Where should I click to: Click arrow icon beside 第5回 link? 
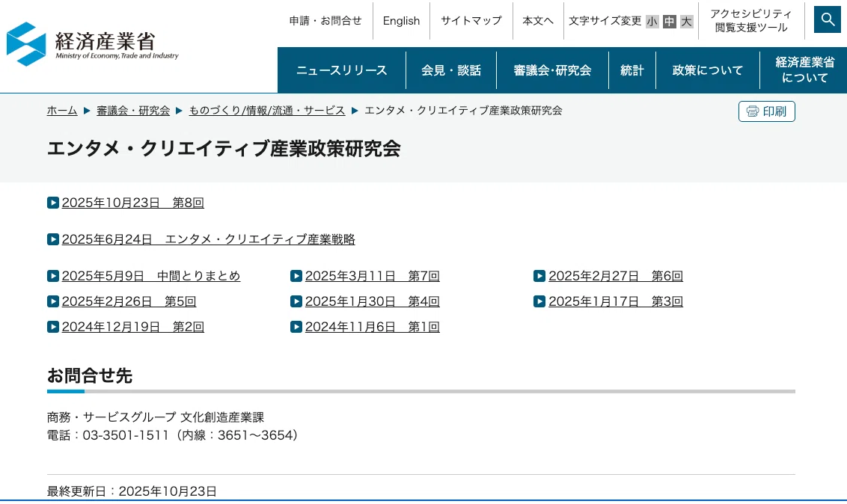[53, 301]
